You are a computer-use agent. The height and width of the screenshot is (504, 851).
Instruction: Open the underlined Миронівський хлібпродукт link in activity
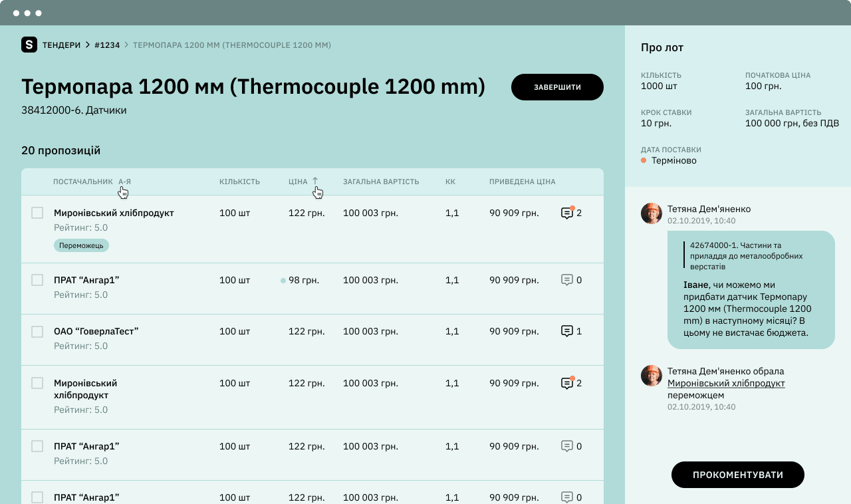pyautogui.click(x=726, y=384)
